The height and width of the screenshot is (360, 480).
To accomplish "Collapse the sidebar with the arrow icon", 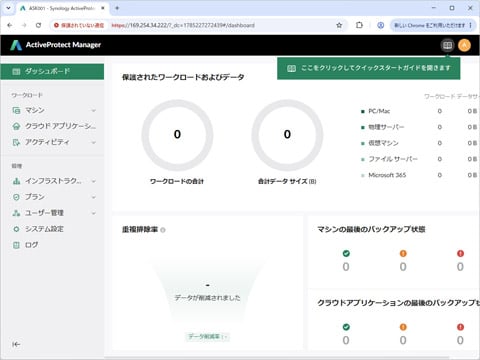I will (x=16, y=344).
